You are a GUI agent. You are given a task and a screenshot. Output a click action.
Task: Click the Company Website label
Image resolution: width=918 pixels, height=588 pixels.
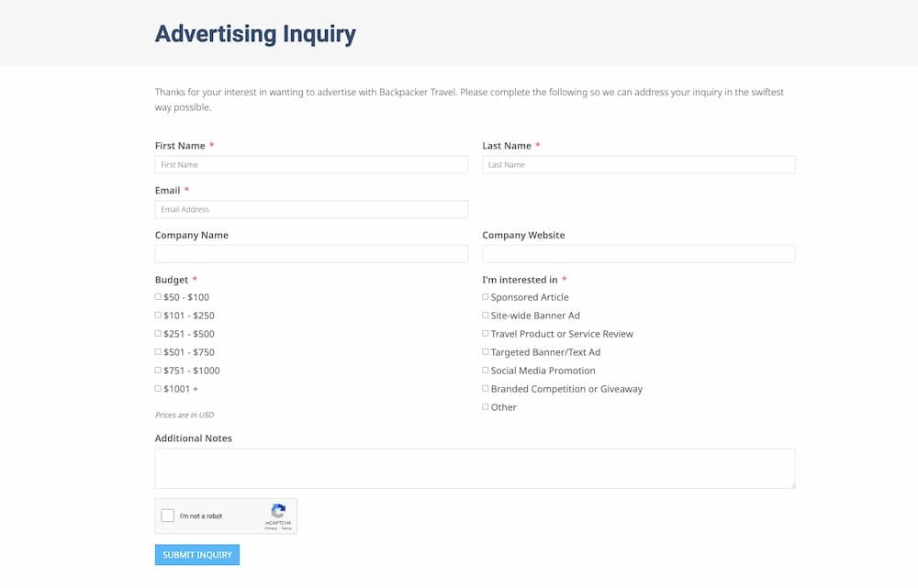click(523, 235)
